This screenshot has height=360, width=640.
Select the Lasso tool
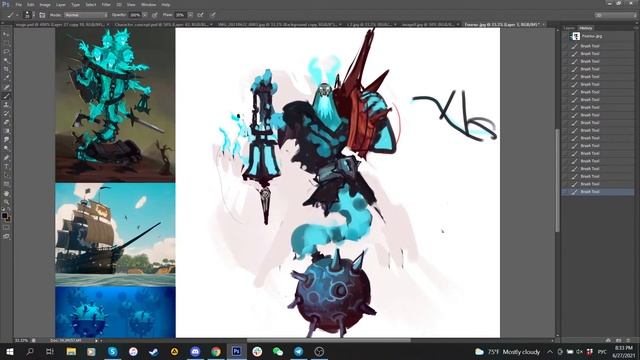point(6,52)
